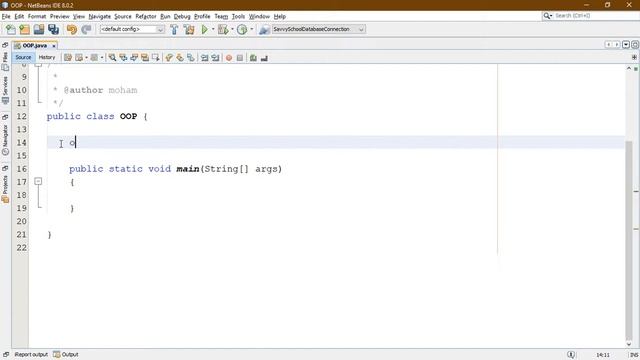The width and height of the screenshot is (640, 360).
Task: Switch editor to History view
Action: pyautogui.click(x=47, y=58)
